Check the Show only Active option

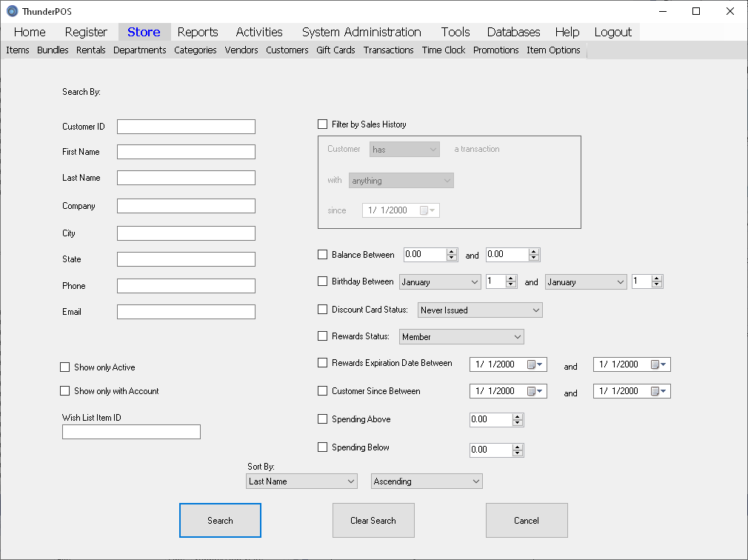tap(64, 367)
